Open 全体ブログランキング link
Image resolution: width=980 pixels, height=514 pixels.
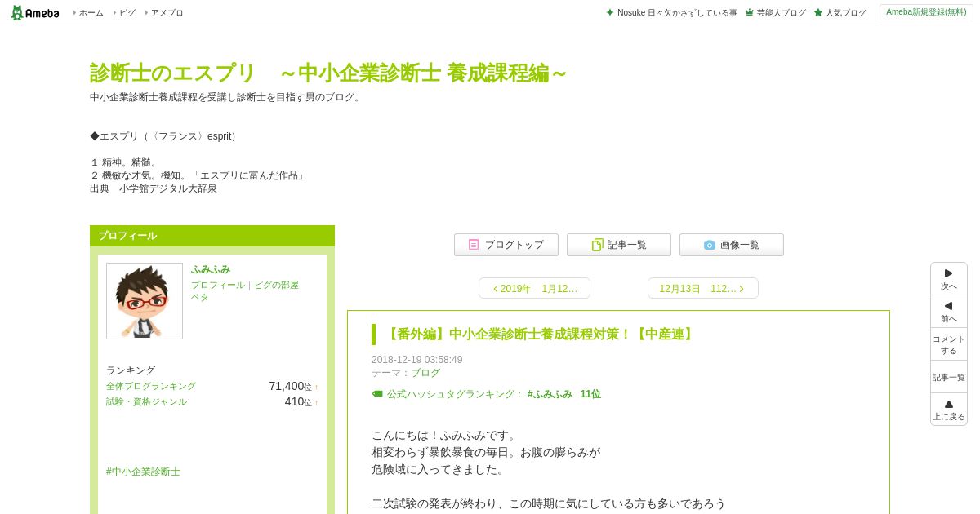point(151,387)
